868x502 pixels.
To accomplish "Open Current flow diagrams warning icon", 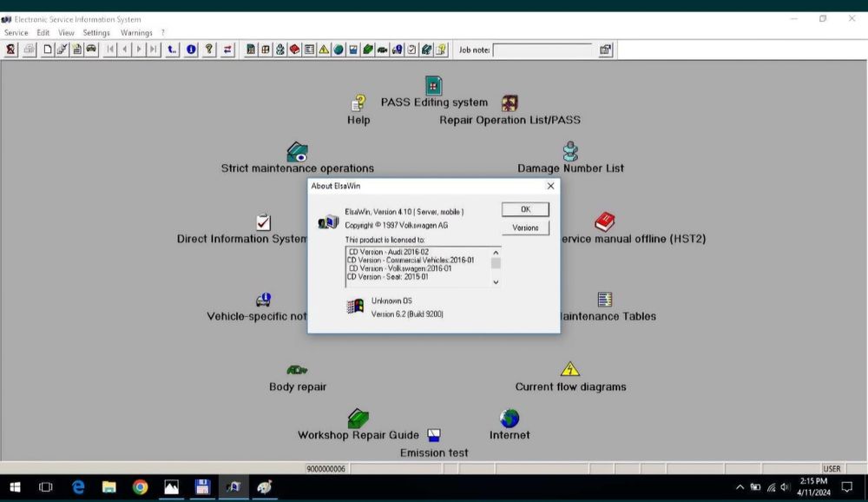I will [570, 369].
